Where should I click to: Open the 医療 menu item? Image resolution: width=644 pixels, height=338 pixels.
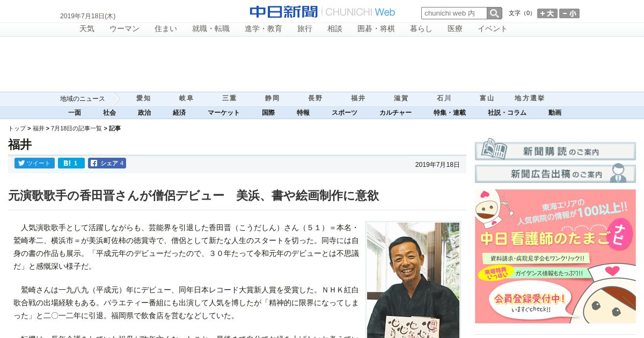click(455, 29)
